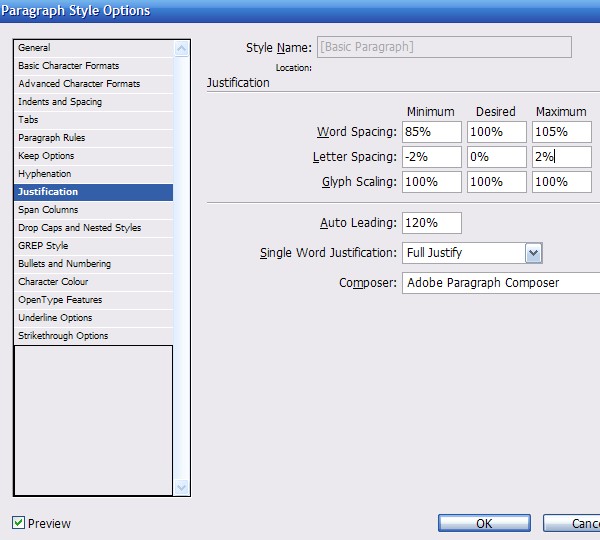Select GREP Style in the list
The image size is (600, 540).
point(43,246)
